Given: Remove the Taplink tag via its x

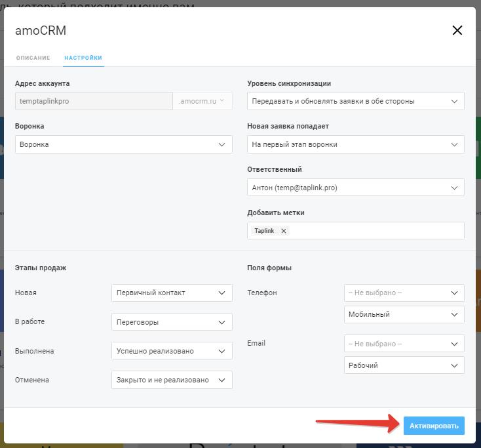Looking at the screenshot, I should pyautogui.click(x=284, y=231).
